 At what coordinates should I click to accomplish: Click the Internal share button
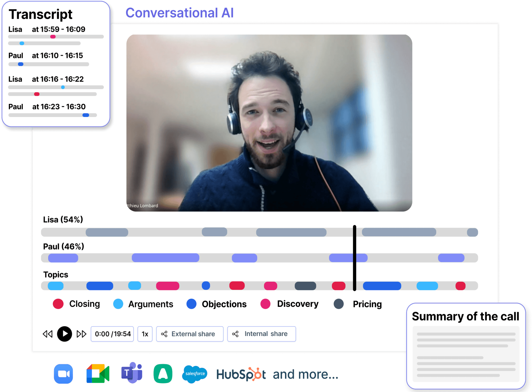click(x=261, y=334)
